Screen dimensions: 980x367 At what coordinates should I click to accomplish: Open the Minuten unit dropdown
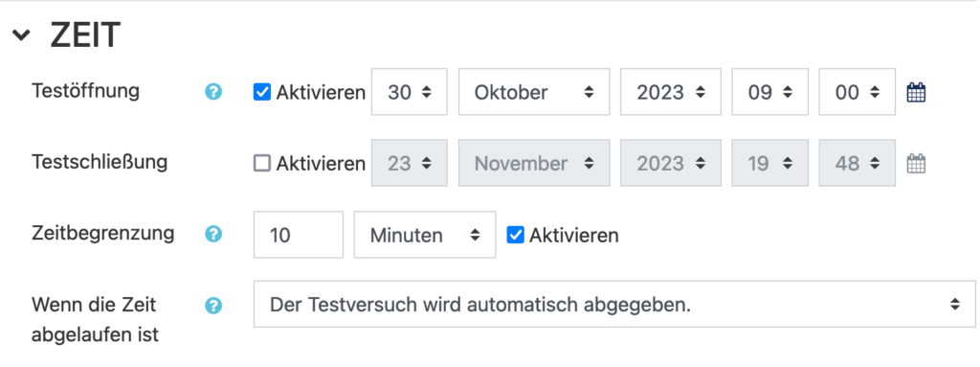coord(425,235)
